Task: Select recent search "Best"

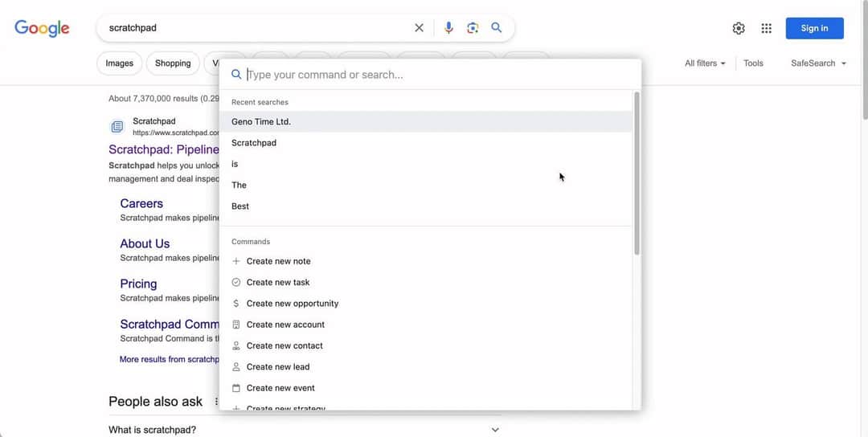Action: 426,206
